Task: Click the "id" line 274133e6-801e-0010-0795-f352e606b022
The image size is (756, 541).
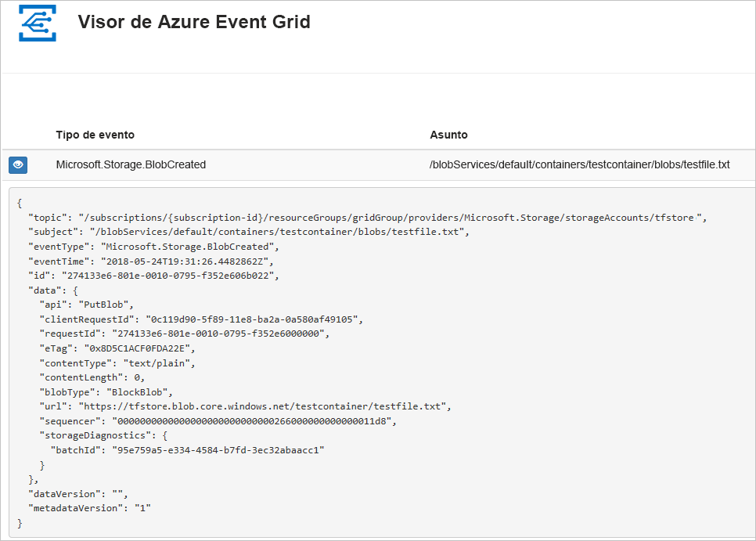Action: [154, 276]
